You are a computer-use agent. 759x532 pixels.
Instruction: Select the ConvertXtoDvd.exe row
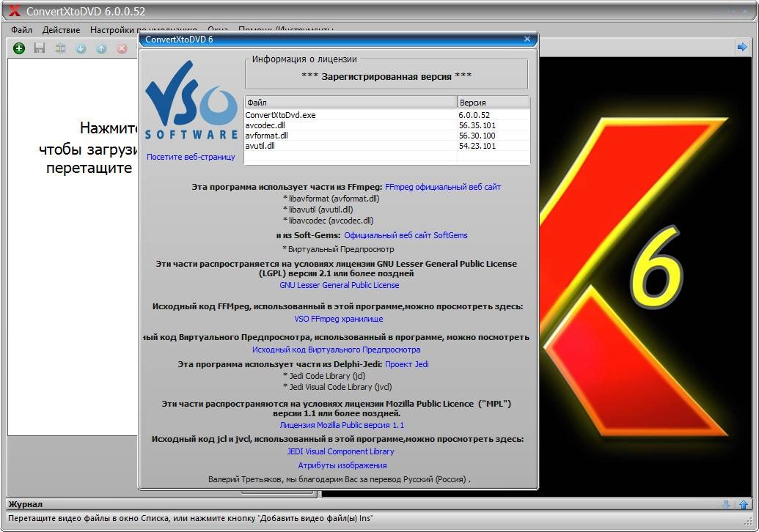(x=387, y=115)
